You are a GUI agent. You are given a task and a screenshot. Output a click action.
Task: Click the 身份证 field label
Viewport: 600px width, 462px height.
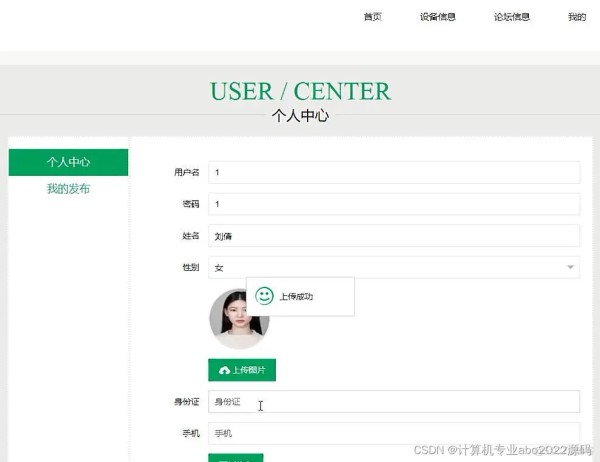point(187,402)
